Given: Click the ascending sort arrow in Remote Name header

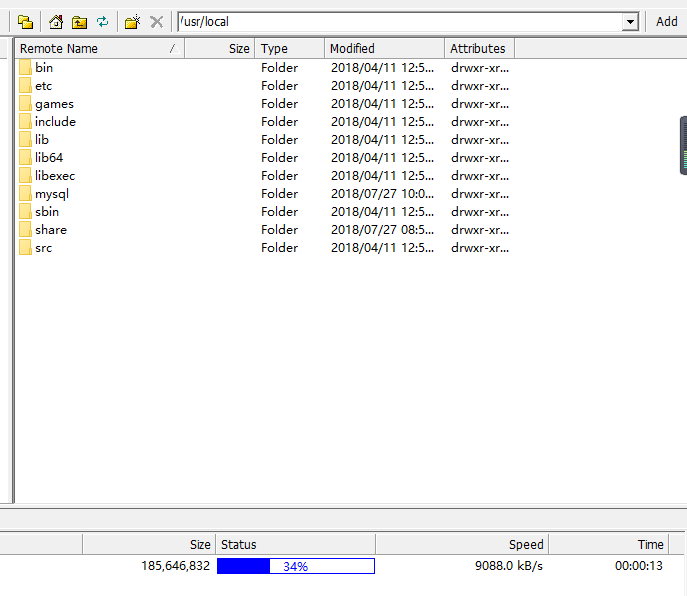Looking at the screenshot, I should (174, 48).
